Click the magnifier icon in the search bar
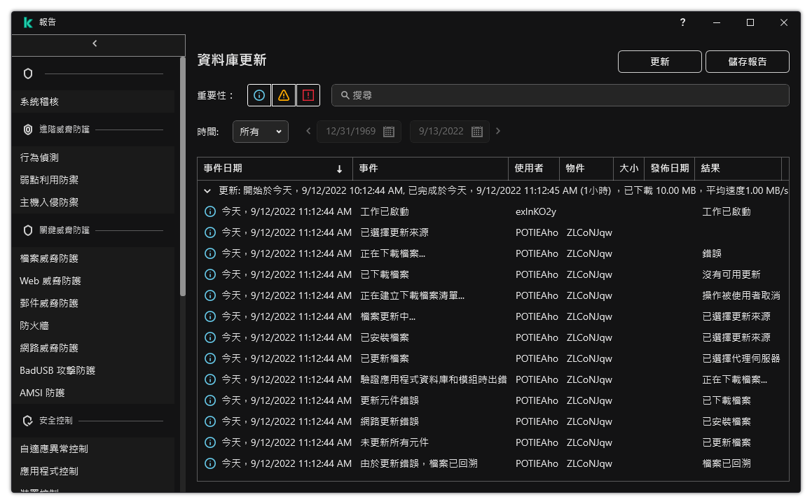Image resolution: width=812 pixels, height=504 pixels. tap(346, 94)
